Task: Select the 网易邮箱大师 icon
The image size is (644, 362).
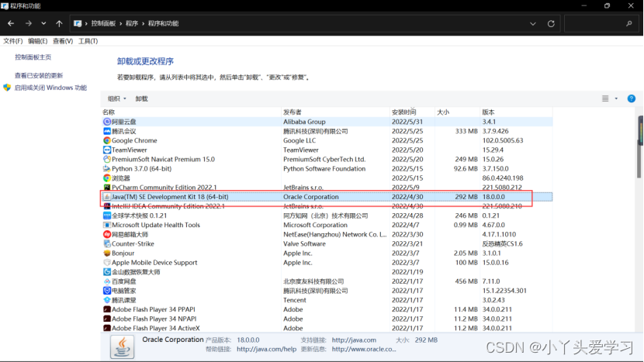Action: coord(107,234)
